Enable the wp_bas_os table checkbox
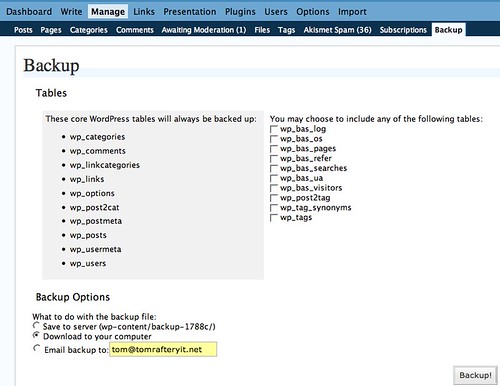 point(274,139)
